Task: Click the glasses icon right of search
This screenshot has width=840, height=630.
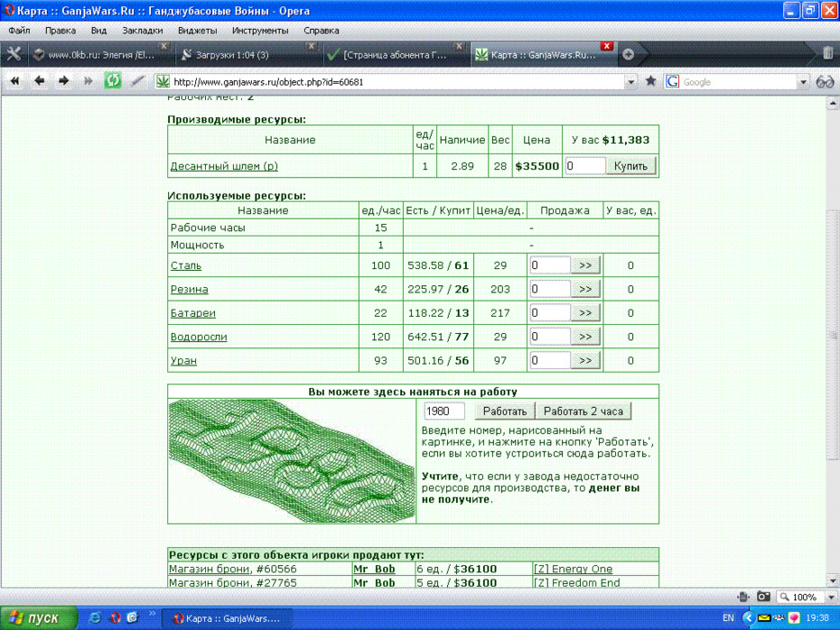Action: tap(825, 82)
